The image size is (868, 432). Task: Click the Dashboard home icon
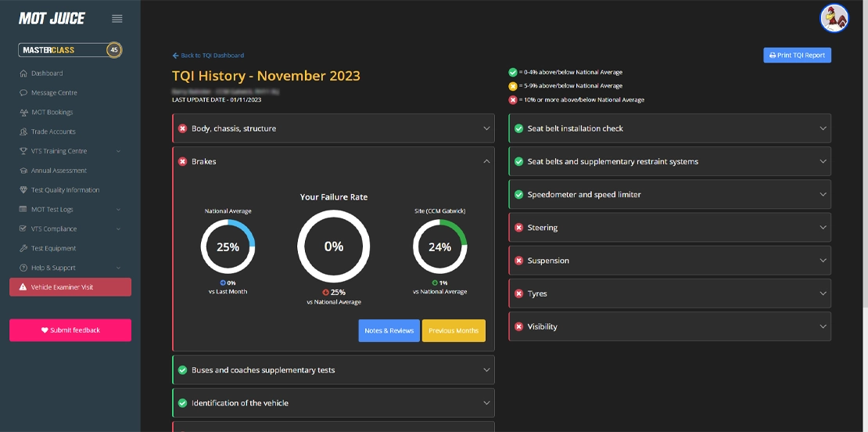(x=23, y=73)
